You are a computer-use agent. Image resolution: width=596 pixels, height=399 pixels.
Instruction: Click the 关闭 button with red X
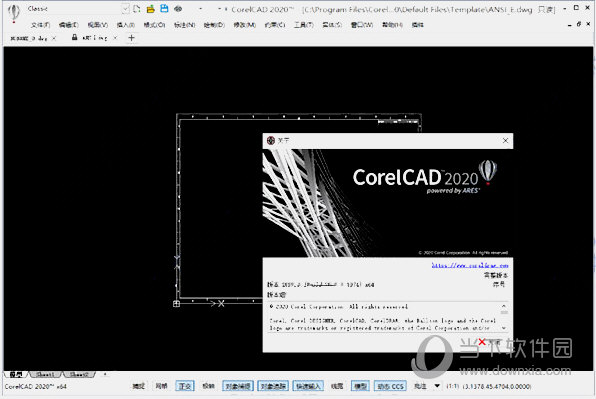(489, 342)
